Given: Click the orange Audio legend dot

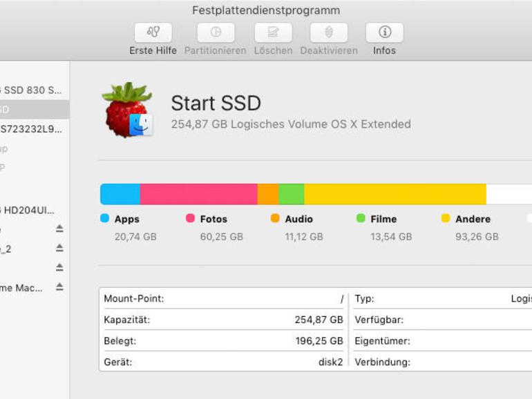Looking at the screenshot, I should 275,218.
